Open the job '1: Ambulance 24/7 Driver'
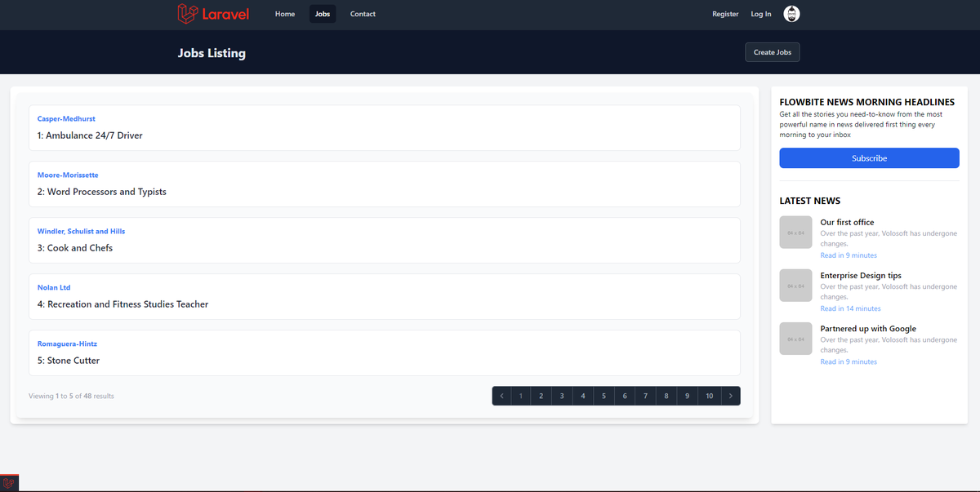 (x=90, y=135)
